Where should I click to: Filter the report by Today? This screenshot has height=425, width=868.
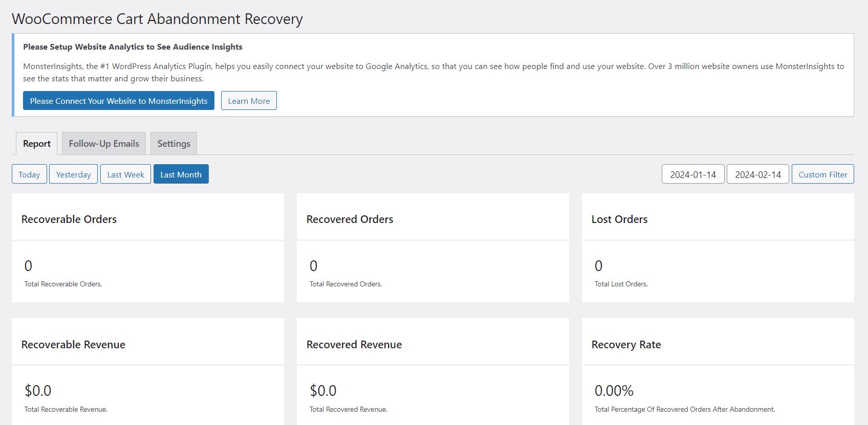click(x=29, y=174)
